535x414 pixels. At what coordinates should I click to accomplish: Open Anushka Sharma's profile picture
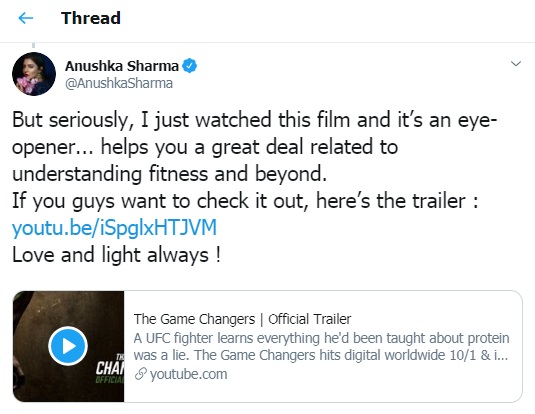click(34, 74)
